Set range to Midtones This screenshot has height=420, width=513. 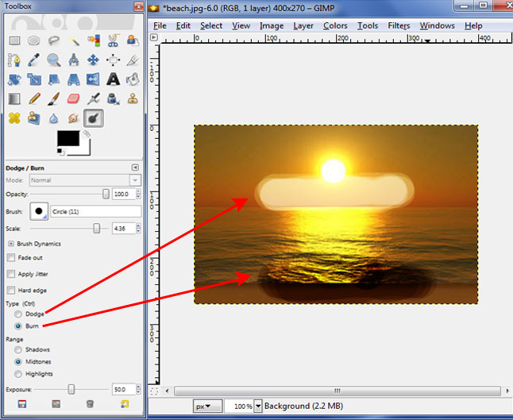coord(18,362)
